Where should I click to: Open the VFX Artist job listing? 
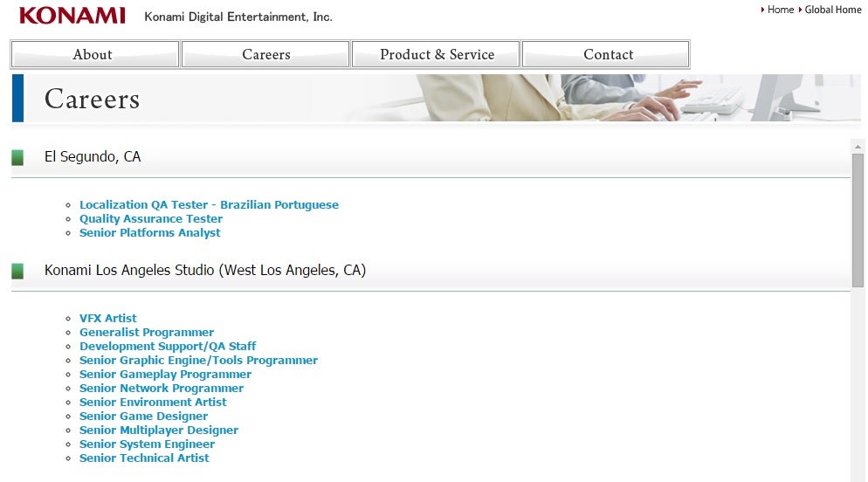tap(108, 319)
